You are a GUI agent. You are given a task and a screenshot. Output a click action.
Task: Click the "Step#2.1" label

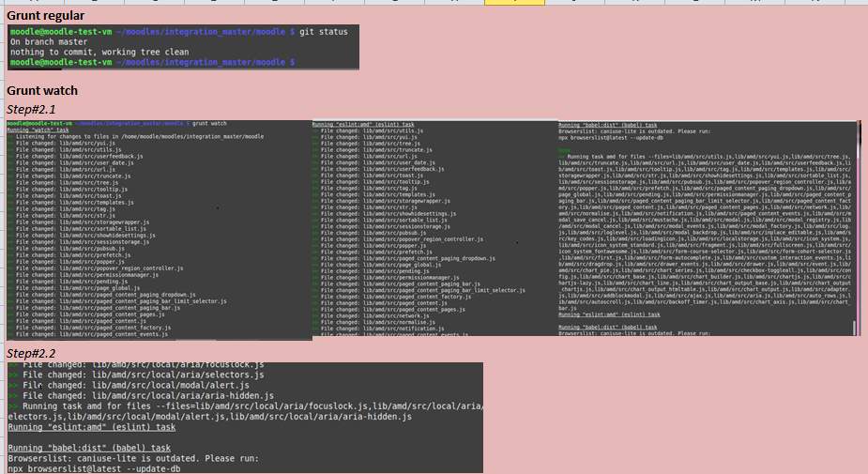point(31,109)
